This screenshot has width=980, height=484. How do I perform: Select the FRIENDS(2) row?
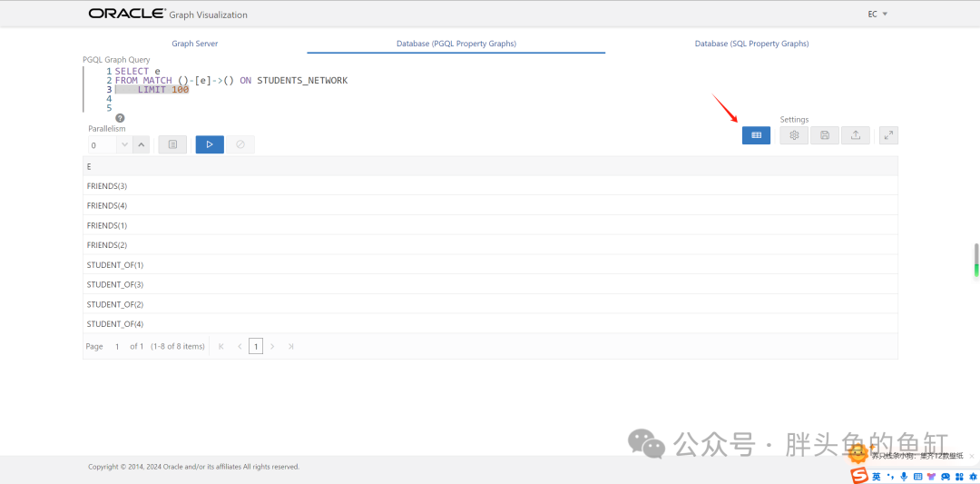(490, 244)
